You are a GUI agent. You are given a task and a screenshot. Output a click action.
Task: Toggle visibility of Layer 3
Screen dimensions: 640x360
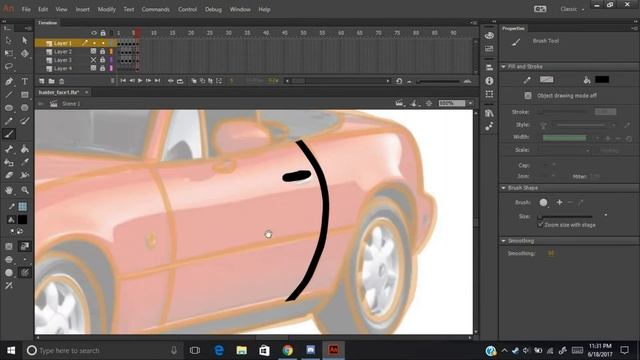[93, 60]
